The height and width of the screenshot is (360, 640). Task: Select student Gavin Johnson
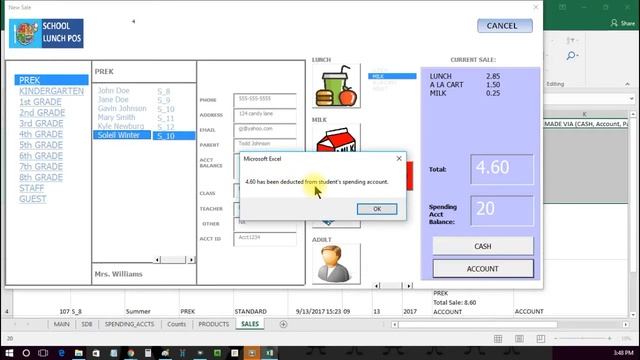[x=122, y=109]
